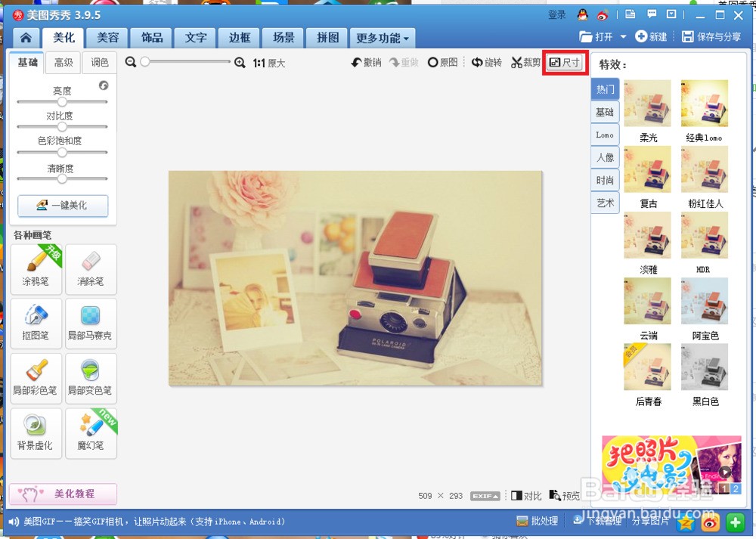Click the zoom in magnifier icon
Viewport: 756px width, 539px height.
240,63
